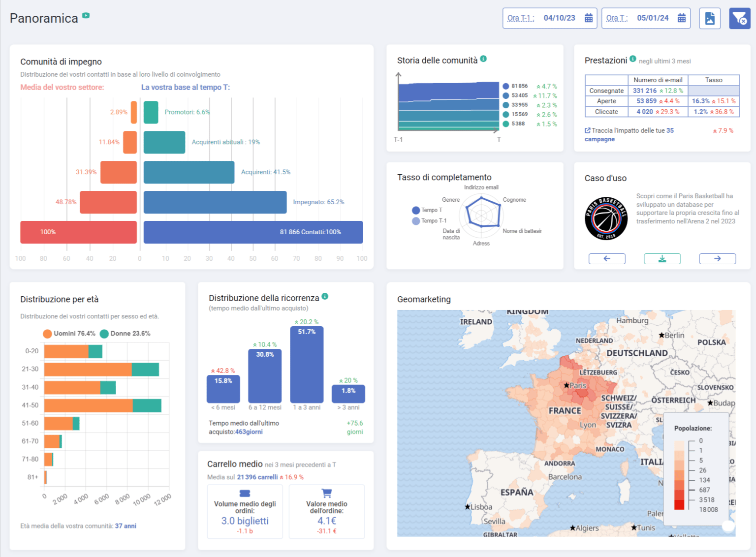Open calendar for Ora T-1 date
Viewport: 756px width, 557px height.
588,18
